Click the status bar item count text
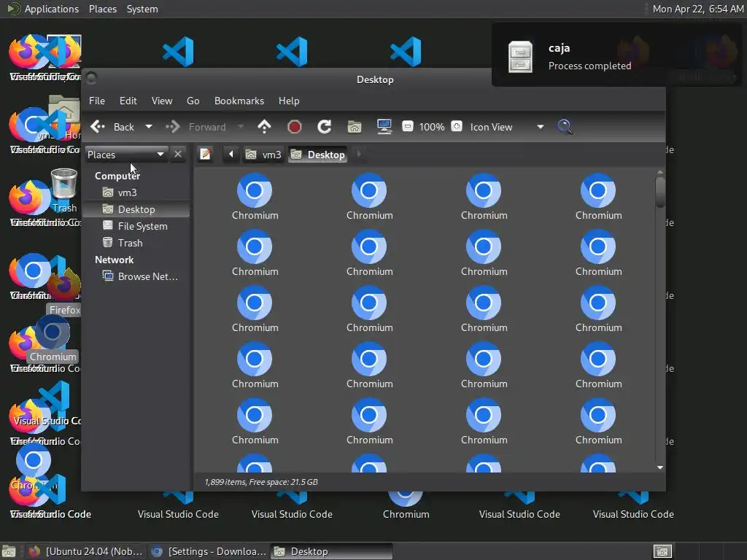Viewport: 747px width, 560px height. click(261, 482)
